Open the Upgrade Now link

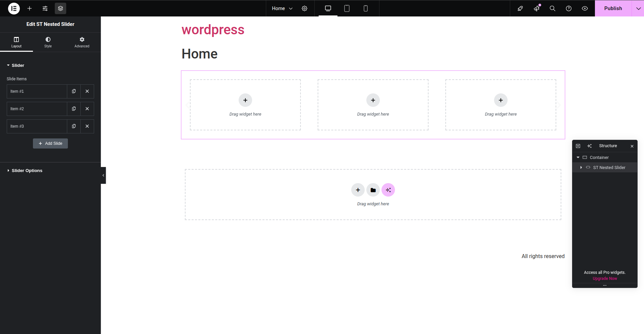pos(604,278)
